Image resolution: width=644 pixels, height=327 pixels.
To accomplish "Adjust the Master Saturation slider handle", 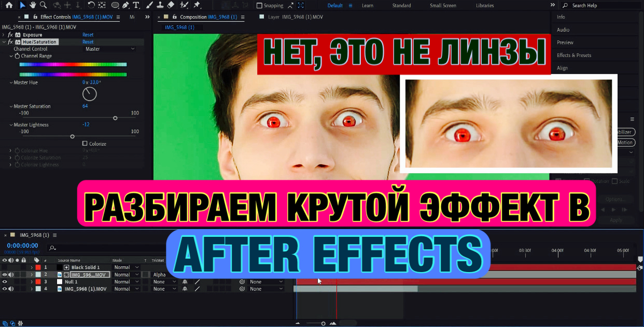I will click(x=115, y=118).
